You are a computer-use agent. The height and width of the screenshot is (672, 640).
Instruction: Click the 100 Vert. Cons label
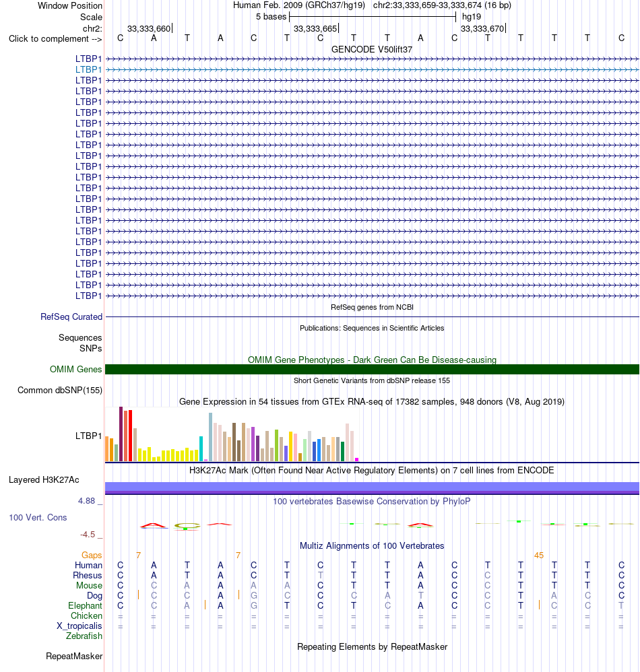(x=38, y=517)
